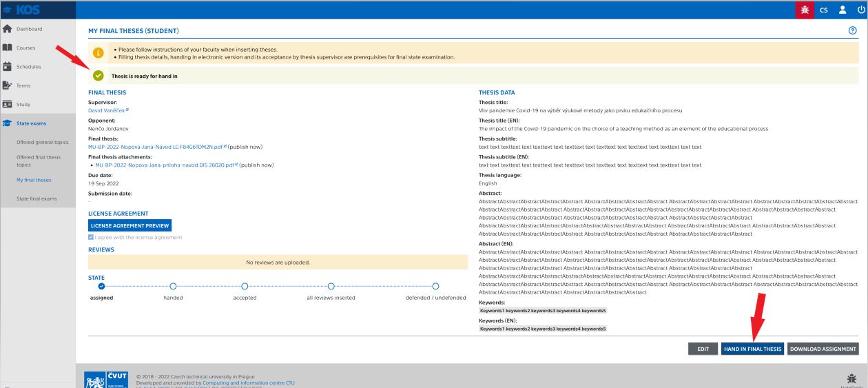Open Offered final thesis topics submenu item
This screenshot has width=868, height=388.
(x=40, y=161)
